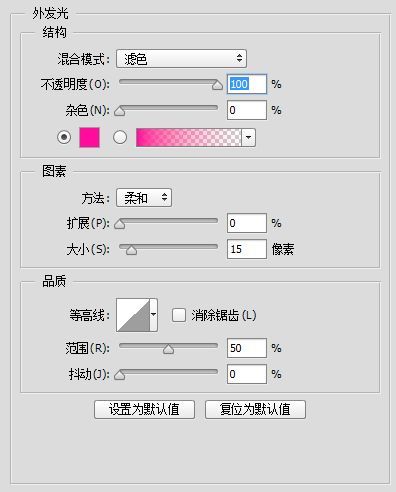The height and width of the screenshot is (492, 396).
Task: Click the 不透明度 opacity slider handle
Action: tap(217, 85)
